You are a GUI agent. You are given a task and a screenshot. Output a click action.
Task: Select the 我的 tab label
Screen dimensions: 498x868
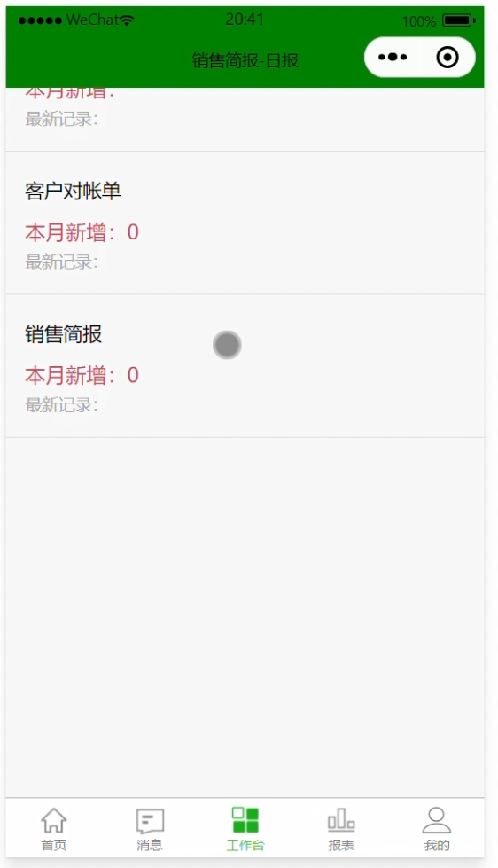pos(437,845)
